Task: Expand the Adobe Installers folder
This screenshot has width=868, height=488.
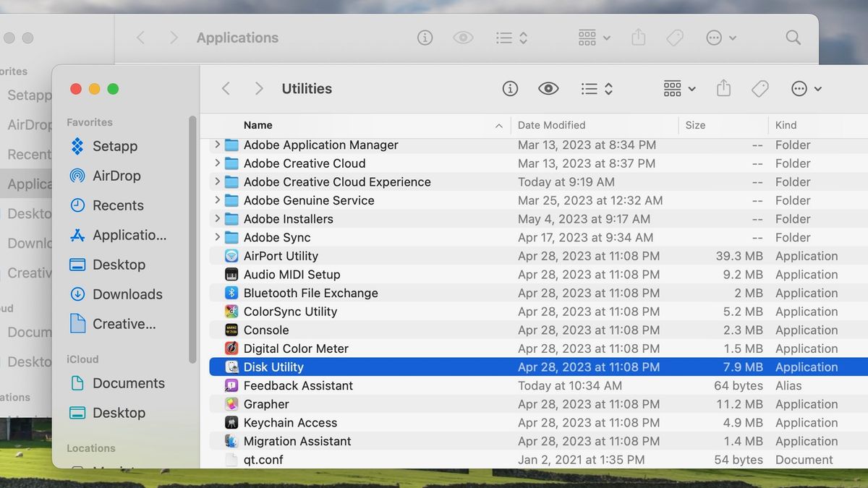Action: pyautogui.click(x=216, y=218)
